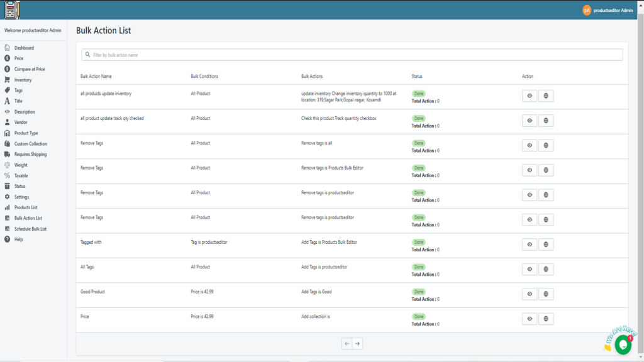Open the Description code-brackets icon

point(7,112)
